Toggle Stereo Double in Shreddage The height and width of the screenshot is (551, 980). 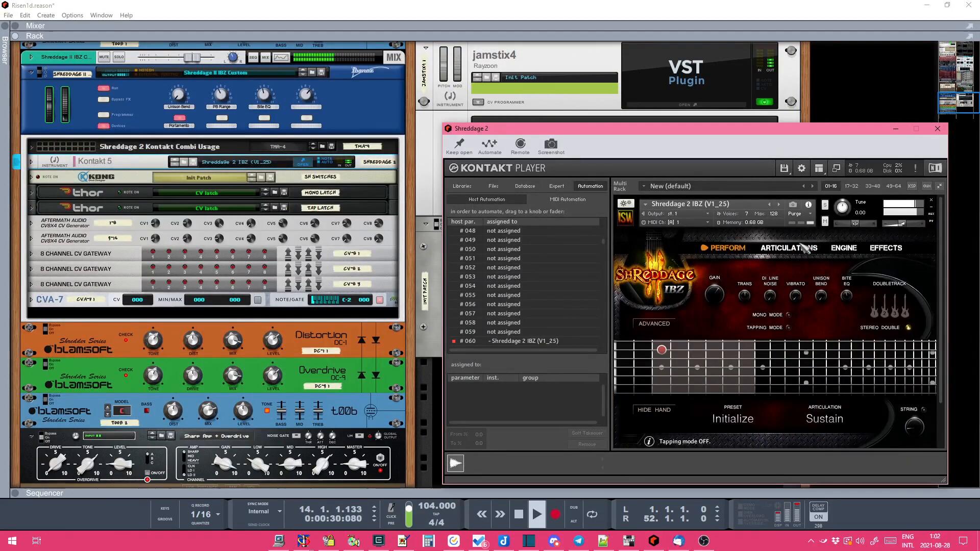tap(908, 328)
